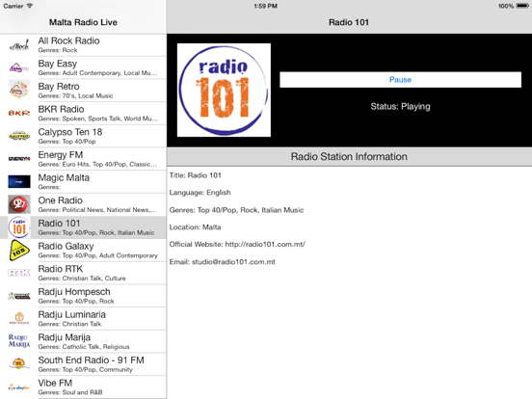The image size is (532, 399).
Task: Click the Radio Galaxy 105 yellow logo
Action: (x=19, y=250)
